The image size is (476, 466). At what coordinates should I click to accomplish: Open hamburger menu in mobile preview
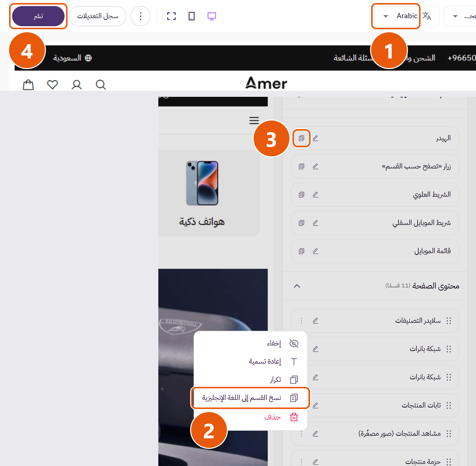[x=254, y=121]
